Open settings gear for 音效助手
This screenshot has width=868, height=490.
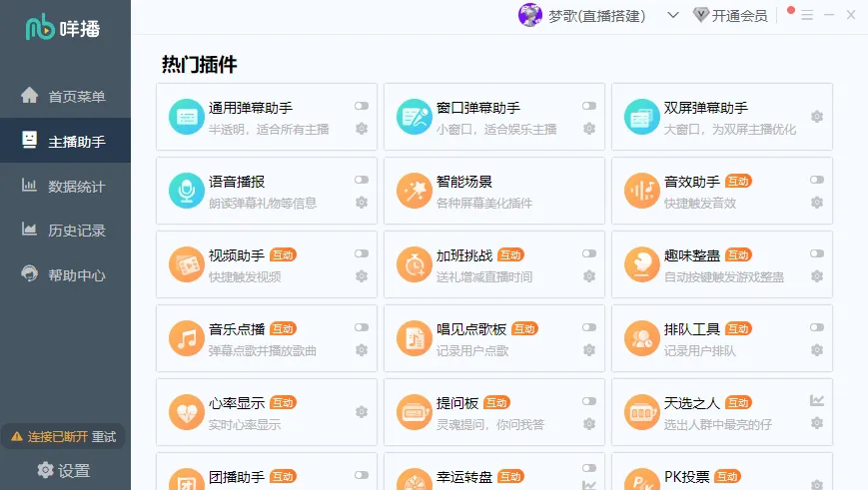(x=816, y=203)
